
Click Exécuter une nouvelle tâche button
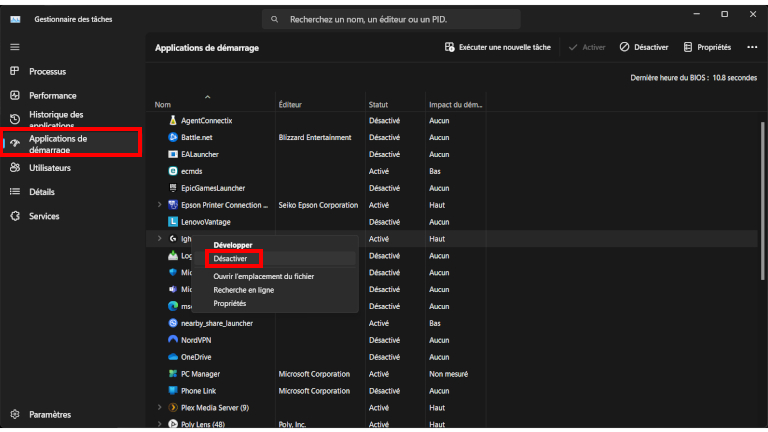pyautogui.click(x=498, y=47)
